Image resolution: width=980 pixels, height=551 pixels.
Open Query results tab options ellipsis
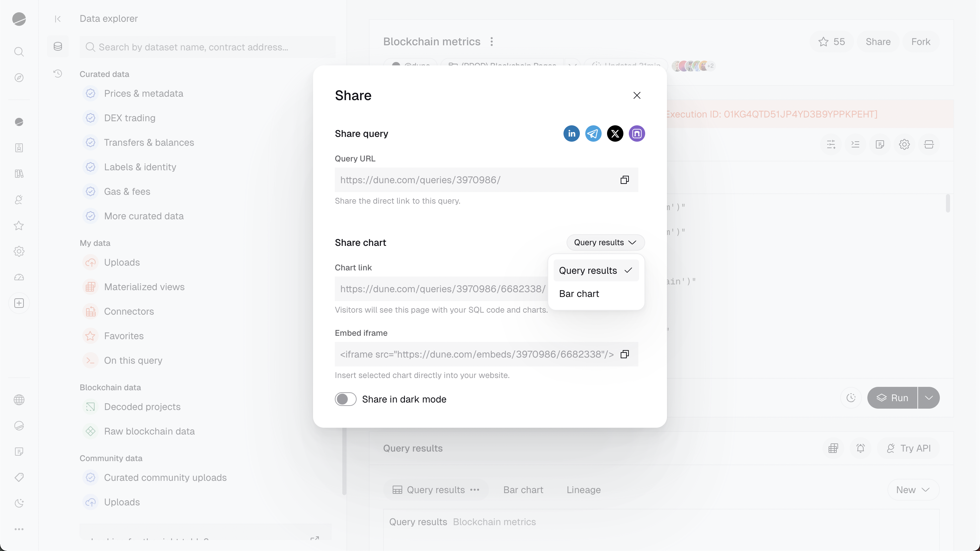[x=475, y=490]
